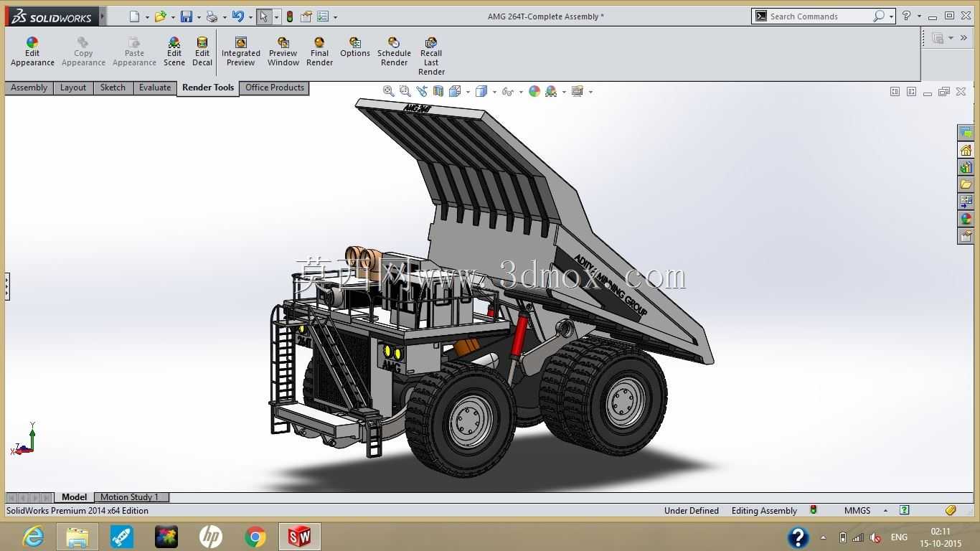Viewport: 980px width, 551px height.
Task: Open the HP app from taskbar
Action: coord(211,536)
